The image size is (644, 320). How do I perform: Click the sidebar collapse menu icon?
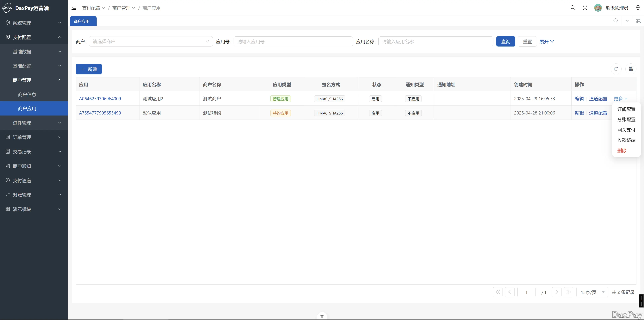click(x=74, y=8)
